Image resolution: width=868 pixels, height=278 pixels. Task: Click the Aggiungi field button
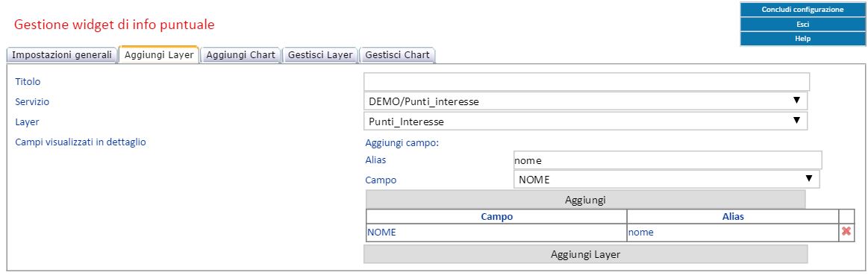[x=585, y=200]
